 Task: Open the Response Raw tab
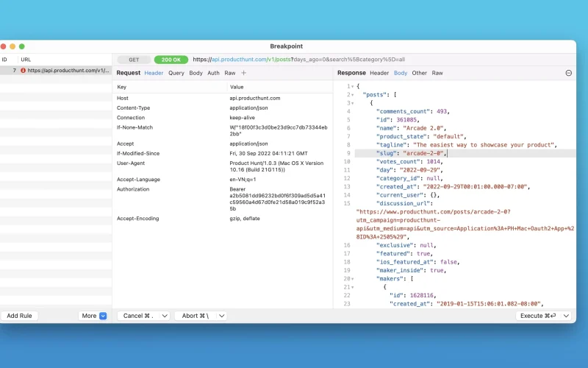[437, 73]
